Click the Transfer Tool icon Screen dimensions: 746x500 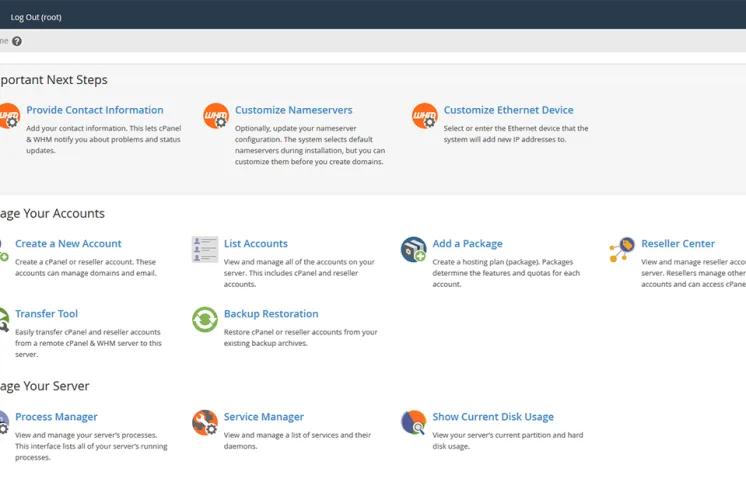coord(4,319)
